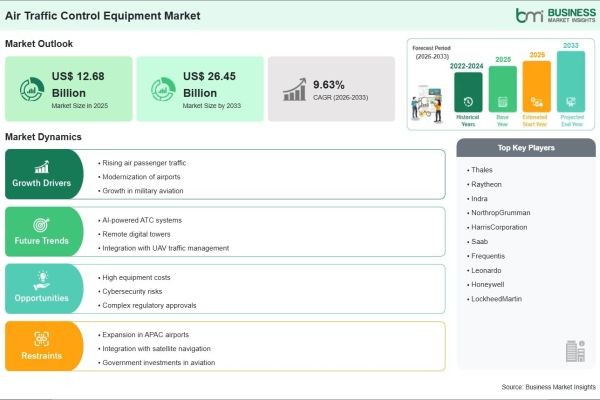Click Government investments in aviation bullet
Viewport: 600px width, 400px height.
coord(157,362)
